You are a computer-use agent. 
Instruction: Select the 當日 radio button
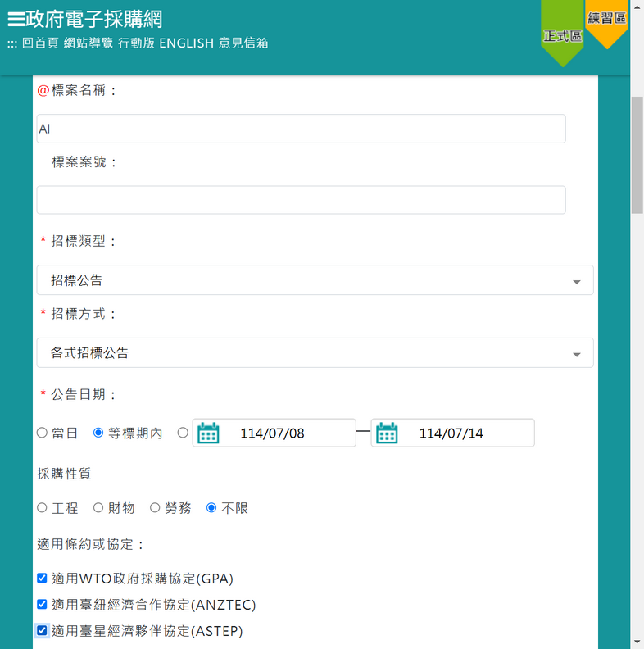tap(43, 433)
